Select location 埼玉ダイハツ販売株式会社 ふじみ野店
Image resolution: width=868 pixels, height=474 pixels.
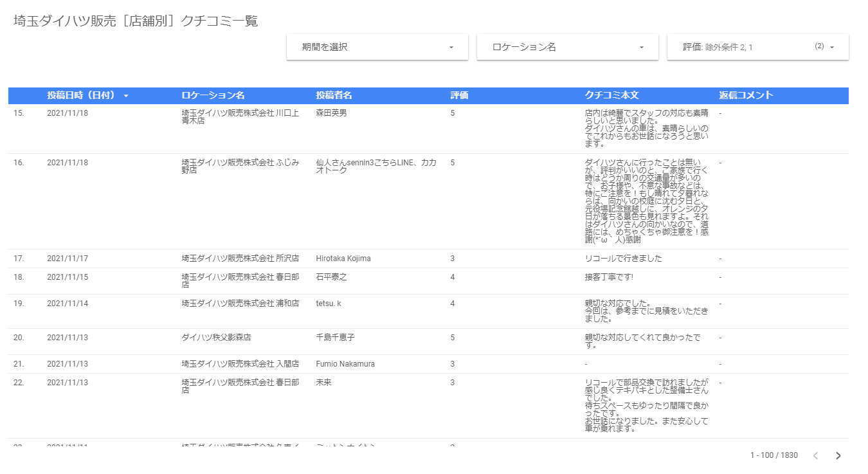(x=240, y=167)
